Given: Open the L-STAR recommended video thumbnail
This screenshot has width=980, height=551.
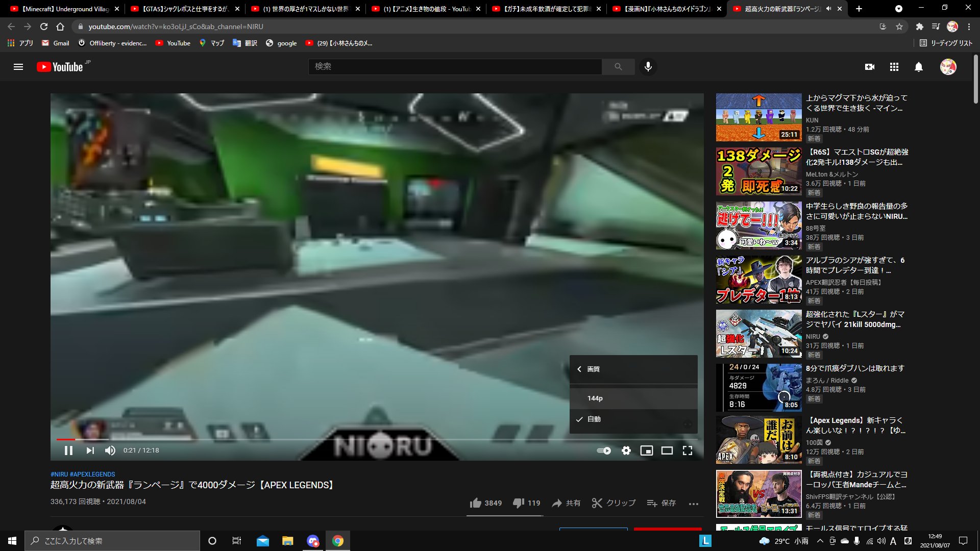Looking at the screenshot, I should tap(758, 334).
